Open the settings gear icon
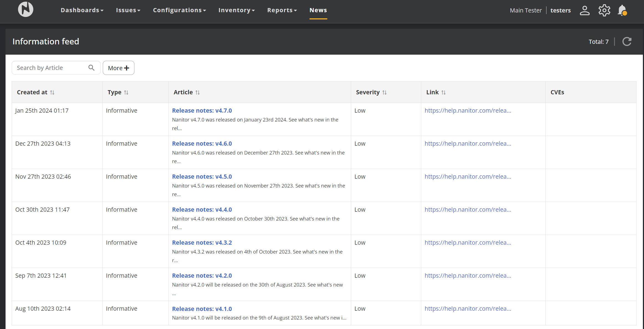 click(x=604, y=11)
